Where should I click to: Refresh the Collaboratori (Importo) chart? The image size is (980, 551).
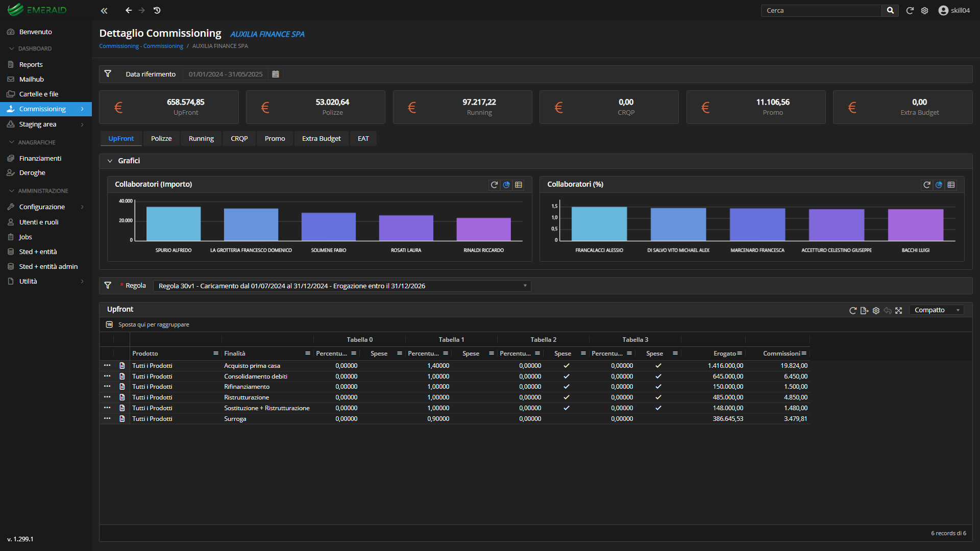tap(494, 185)
